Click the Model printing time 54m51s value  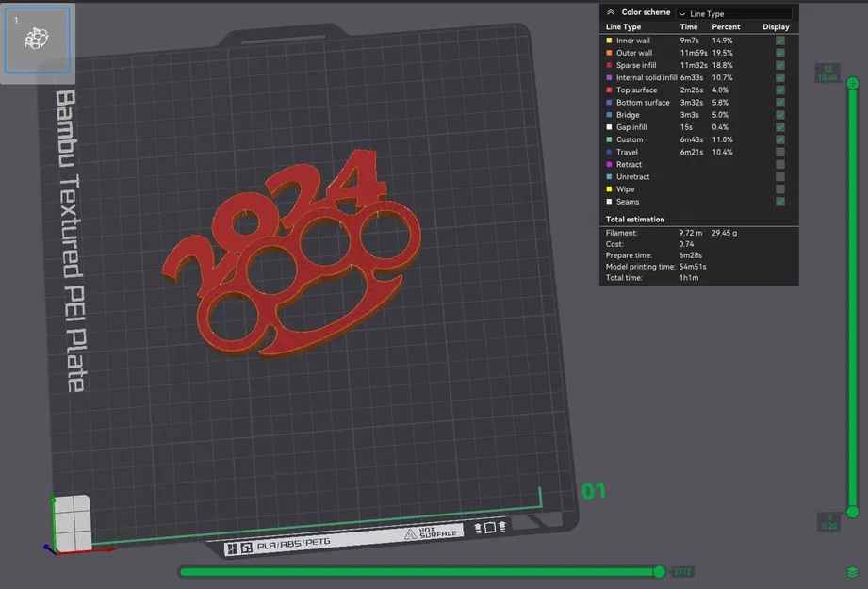[x=693, y=267]
